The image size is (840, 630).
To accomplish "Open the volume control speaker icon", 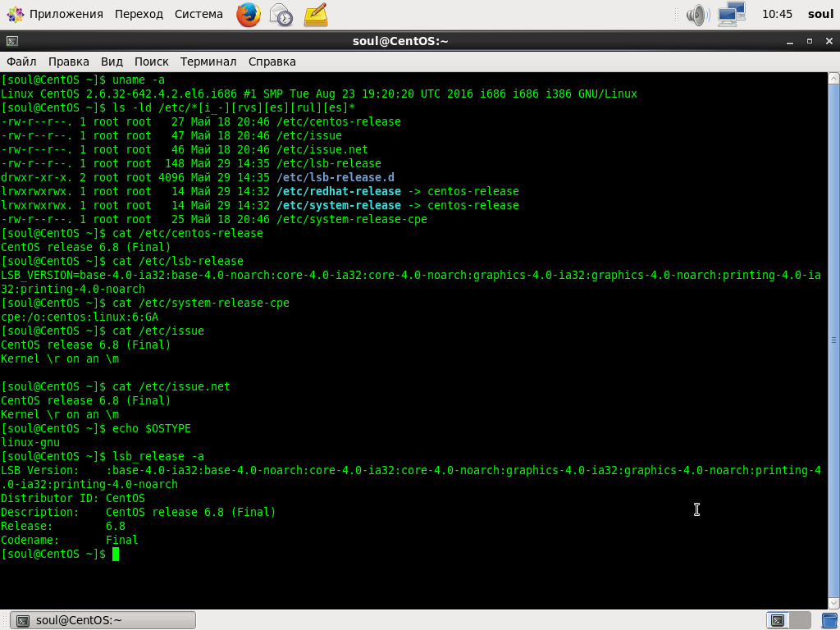I will (x=698, y=15).
